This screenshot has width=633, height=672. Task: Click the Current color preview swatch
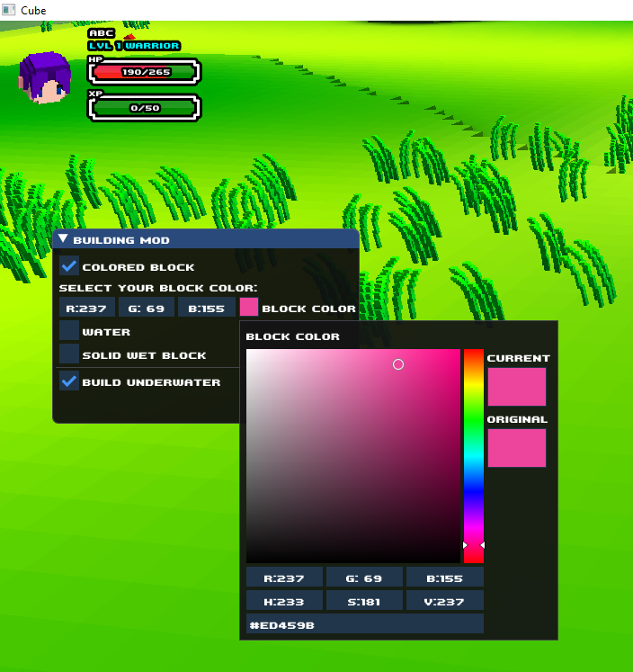(517, 387)
